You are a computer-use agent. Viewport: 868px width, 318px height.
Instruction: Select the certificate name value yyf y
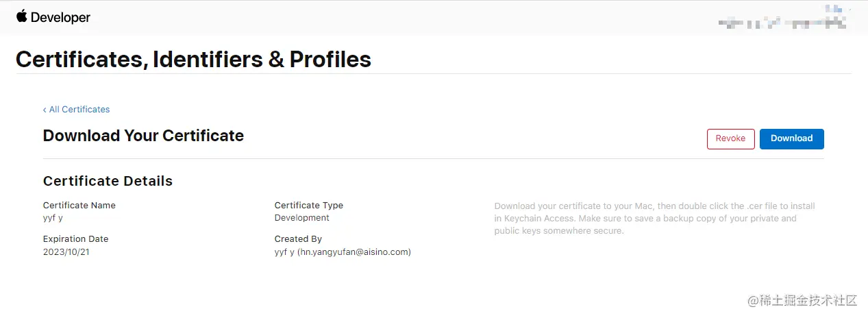(x=53, y=218)
